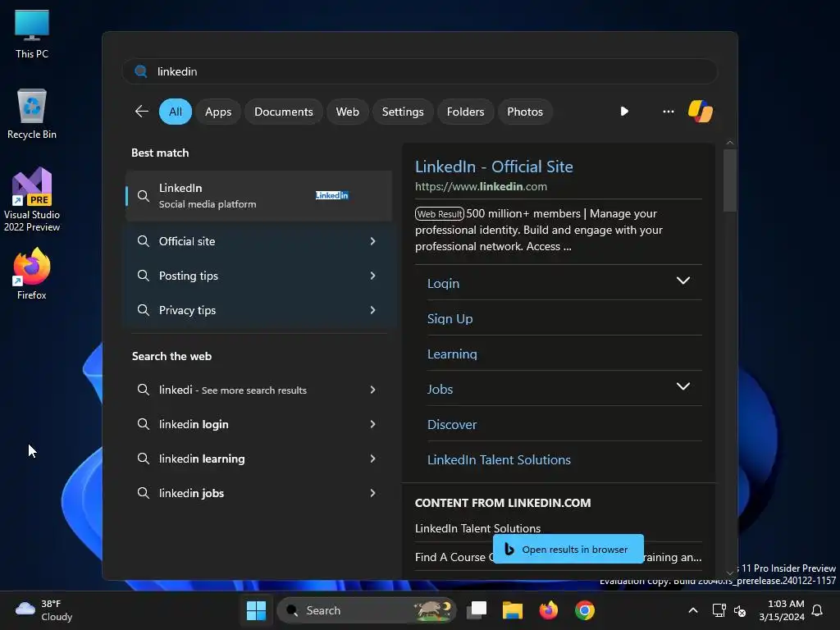Open the LinkedIn - Official Site link
Image resolution: width=840 pixels, height=630 pixels.
pyautogui.click(x=494, y=167)
